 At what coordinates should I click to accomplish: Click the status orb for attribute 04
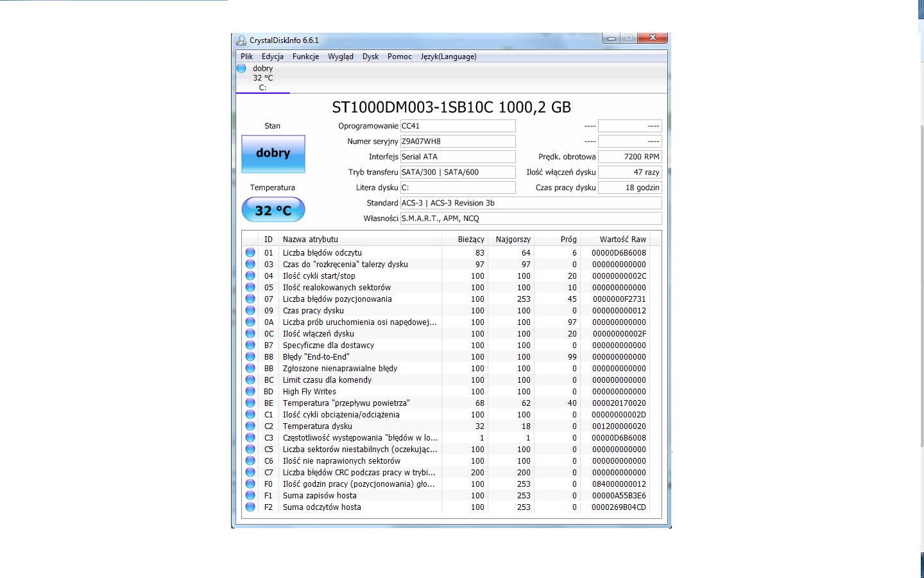(250, 276)
